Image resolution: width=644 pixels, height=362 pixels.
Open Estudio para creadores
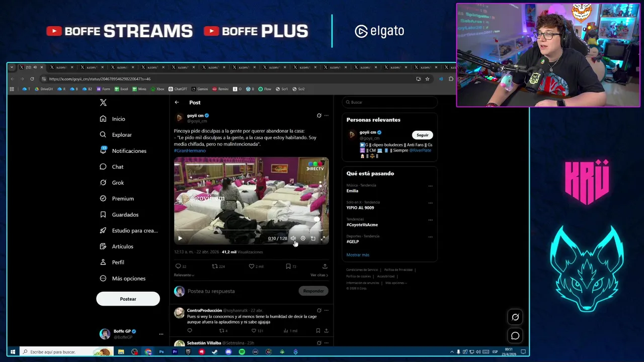coord(128,230)
